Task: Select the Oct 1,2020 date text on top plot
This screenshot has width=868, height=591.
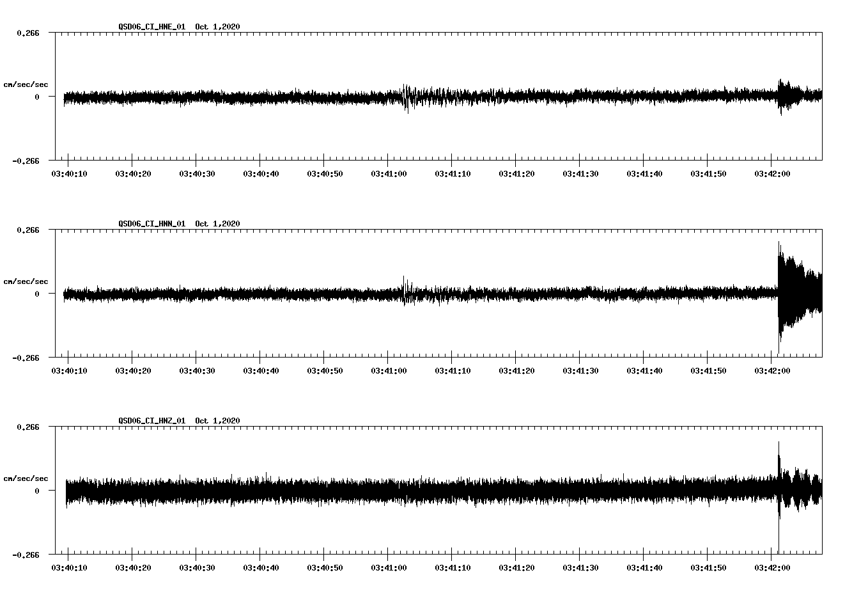Action: click(x=217, y=27)
